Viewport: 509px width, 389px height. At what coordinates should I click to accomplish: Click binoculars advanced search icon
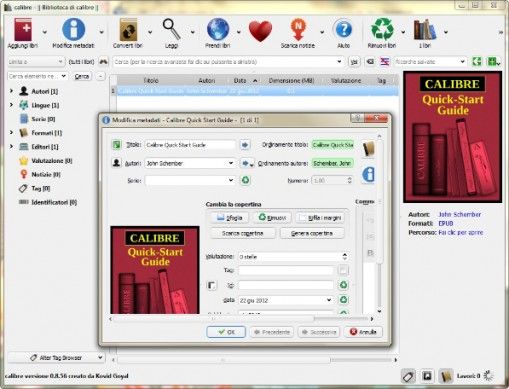click(104, 62)
